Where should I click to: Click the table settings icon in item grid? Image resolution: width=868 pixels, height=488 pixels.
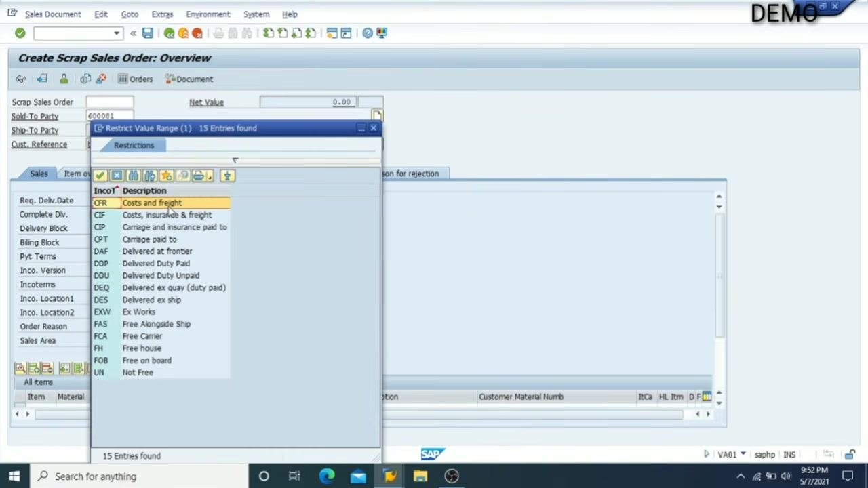point(707,396)
